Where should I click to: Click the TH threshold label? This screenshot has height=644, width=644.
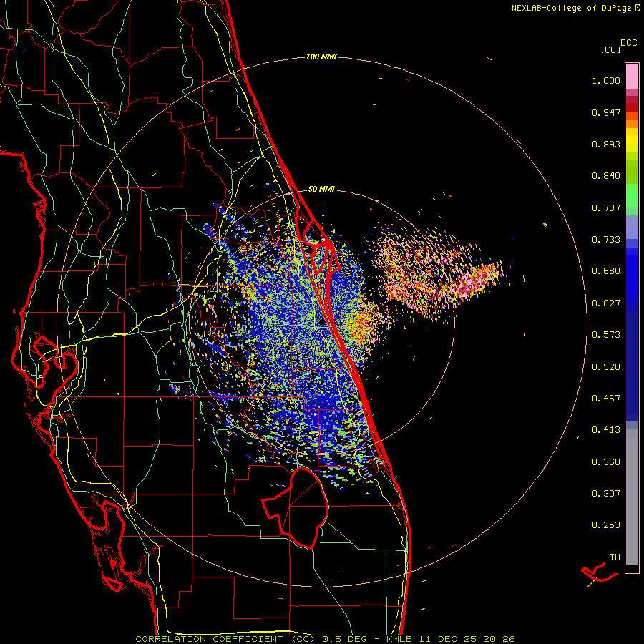(x=615, y=557)
